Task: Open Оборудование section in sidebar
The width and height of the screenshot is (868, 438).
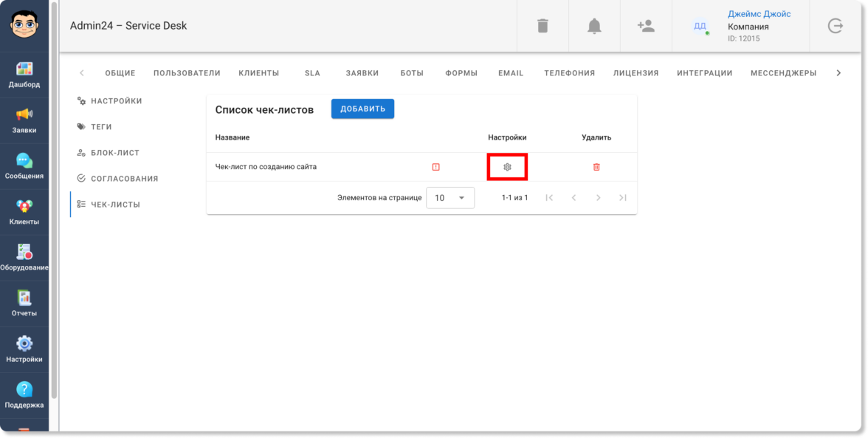Action: pos(24,258)
